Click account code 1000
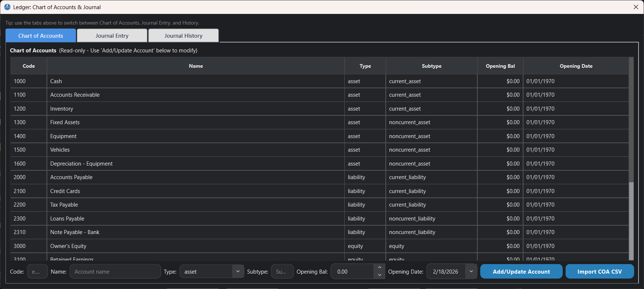644x289 pixels. coord(29,81)
